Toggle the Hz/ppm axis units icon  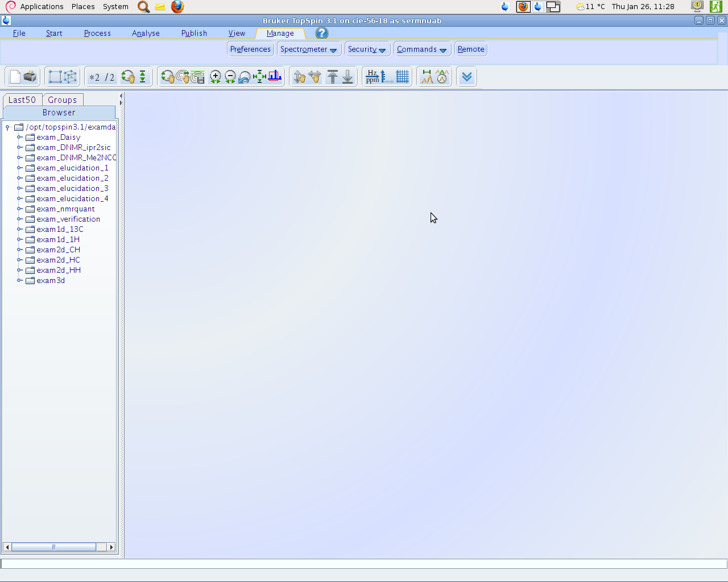[373, 77]
